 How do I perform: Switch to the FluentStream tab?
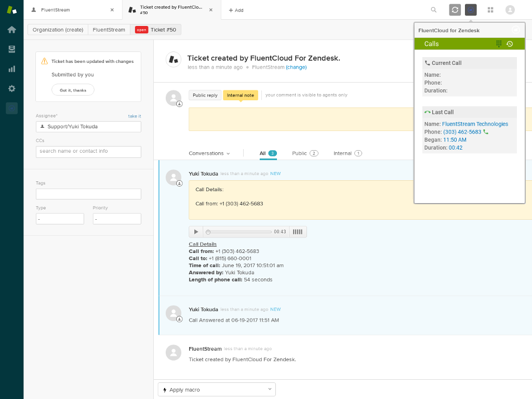73,10
